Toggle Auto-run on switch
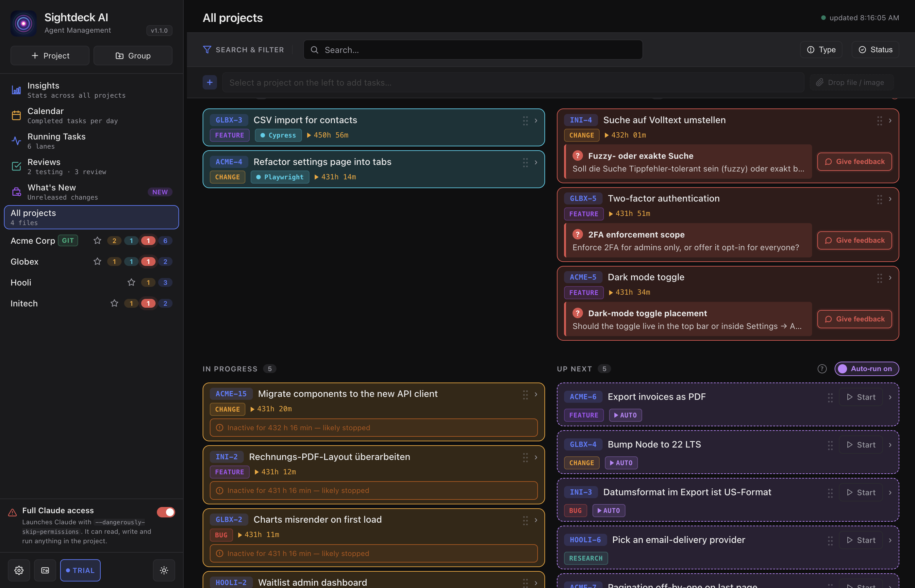 tap(867, 369)
